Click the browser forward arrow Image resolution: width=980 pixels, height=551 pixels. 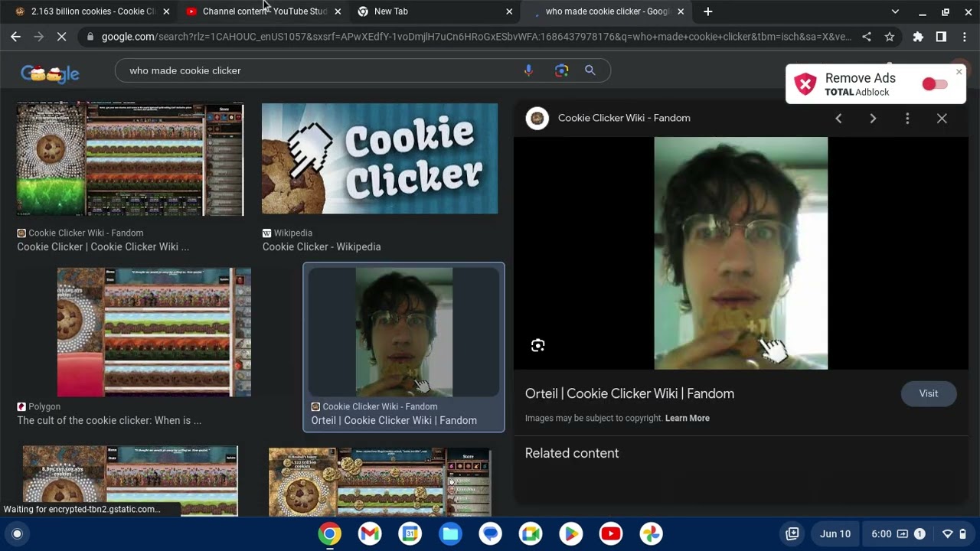38,37
